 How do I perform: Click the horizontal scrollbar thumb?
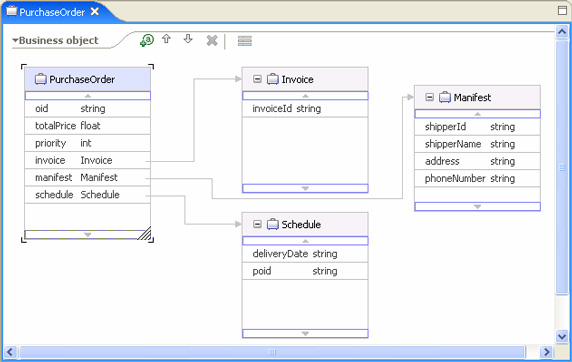coord(272,352)
